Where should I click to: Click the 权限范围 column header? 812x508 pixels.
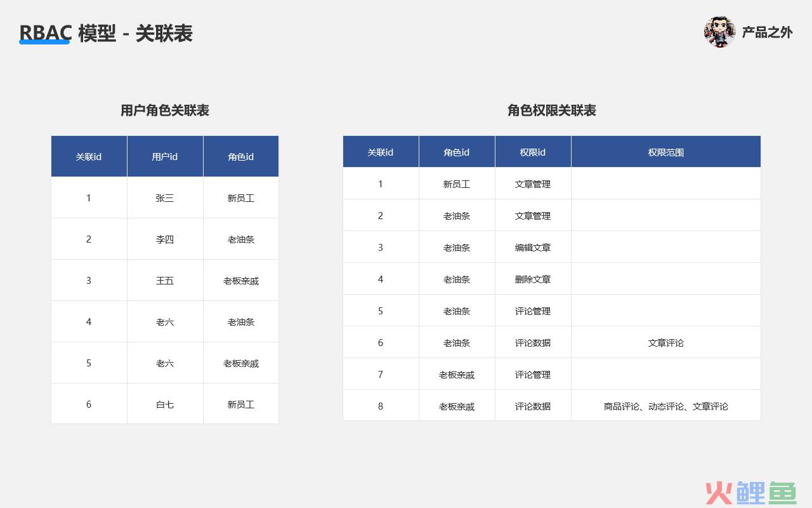point(666,152)
